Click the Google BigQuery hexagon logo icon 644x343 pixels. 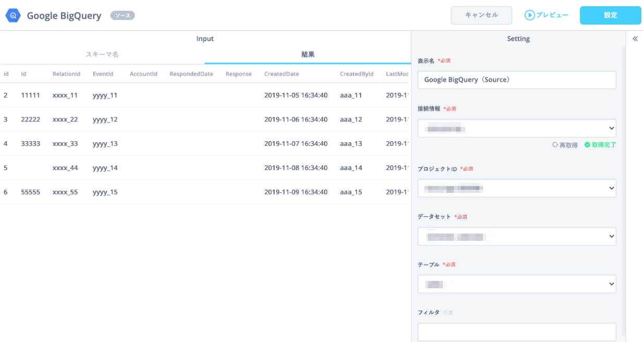[x=13, y=16]
